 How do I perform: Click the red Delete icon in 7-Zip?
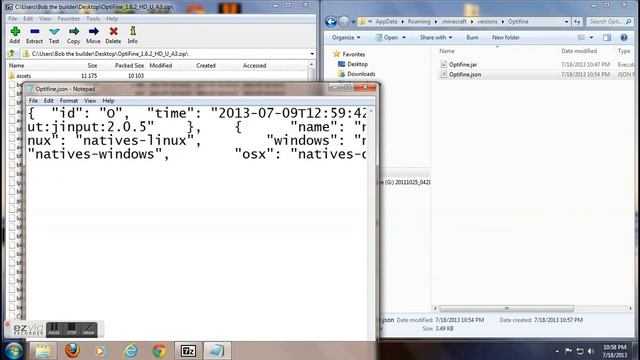click(x=113, y=31)
